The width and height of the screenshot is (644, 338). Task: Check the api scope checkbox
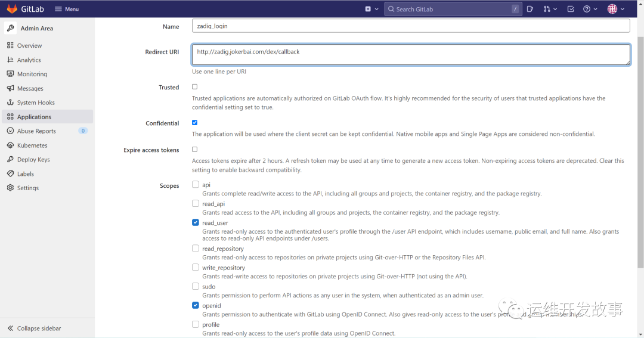196,184
